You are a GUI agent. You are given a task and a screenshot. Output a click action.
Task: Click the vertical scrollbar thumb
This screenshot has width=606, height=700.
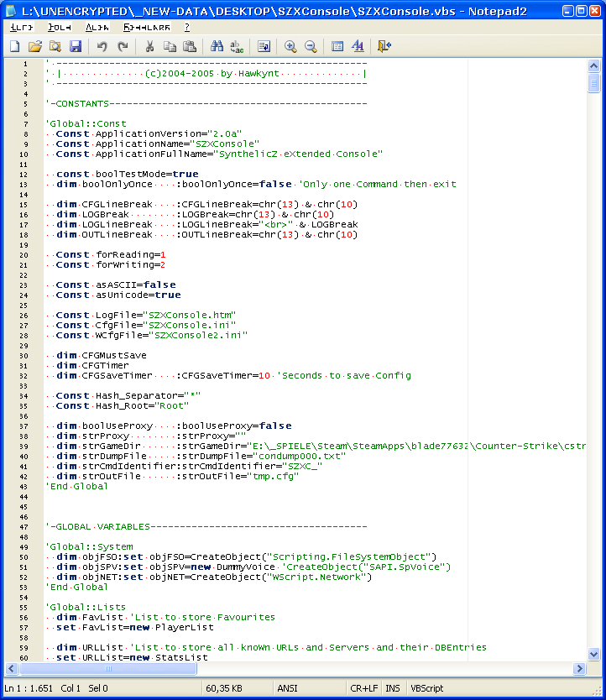593,83
